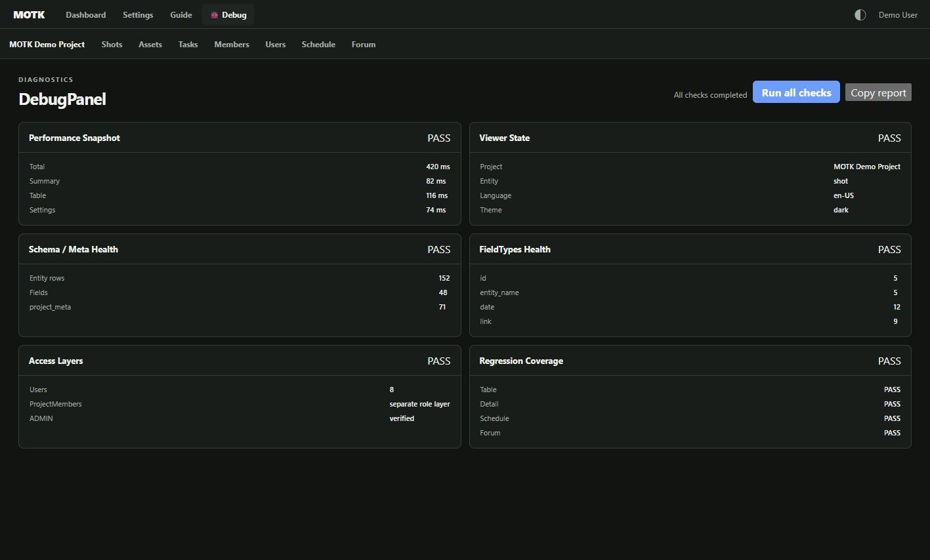Switch to the Tasks tab

click(188, 45)
